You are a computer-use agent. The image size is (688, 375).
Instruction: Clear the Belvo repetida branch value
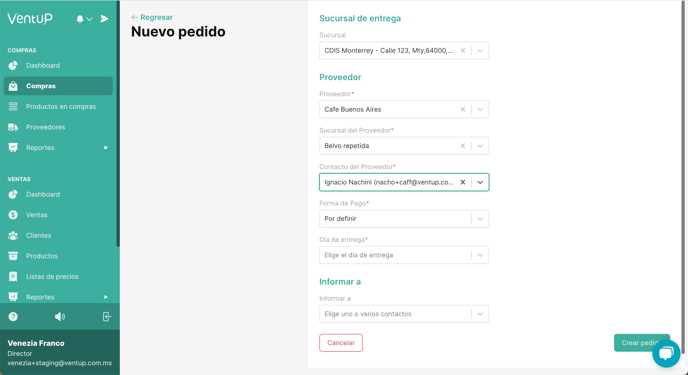pyautogui.click(x=462, y=146)
